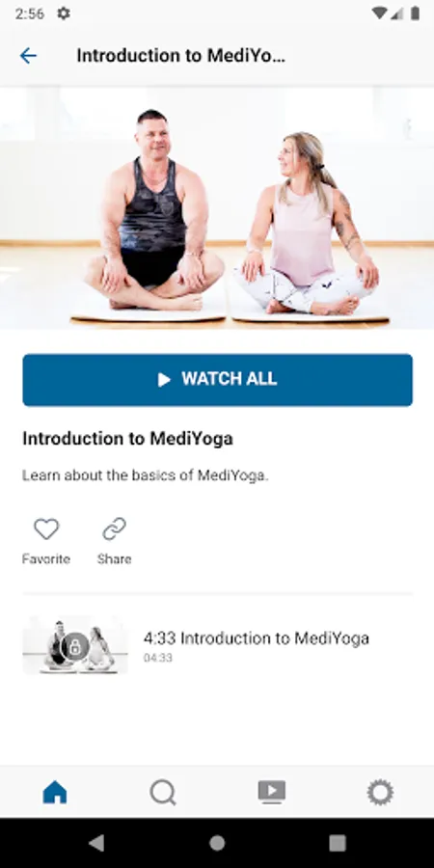This screenshot has width=434, height=868.
Task: Tap the Share link icon
Action: pos(114,529)
